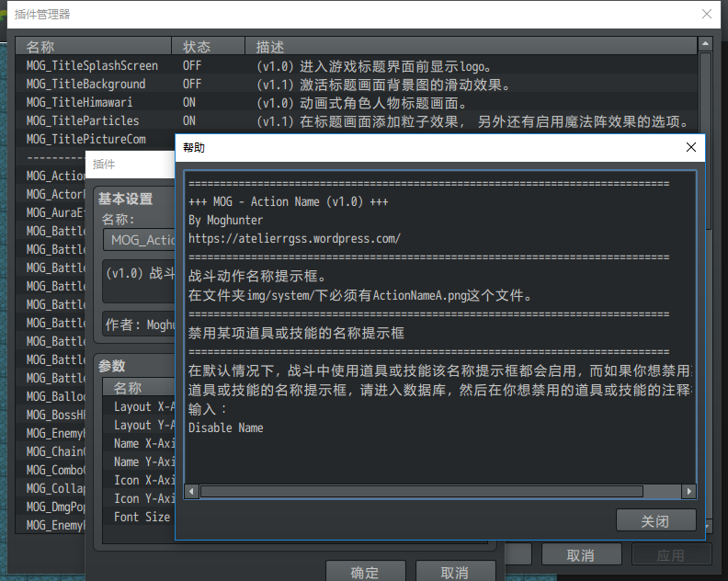Viewport: 728px width, 581px height.
Task: Click the help text horizontal scrollbar thumb
Action: pos(422,491)
